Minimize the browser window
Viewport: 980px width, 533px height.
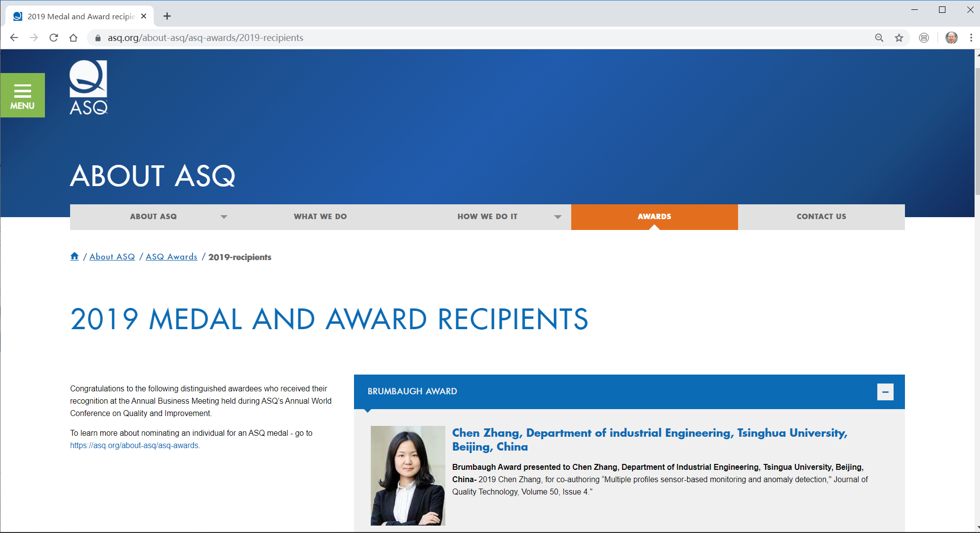[x=914, y=10]
